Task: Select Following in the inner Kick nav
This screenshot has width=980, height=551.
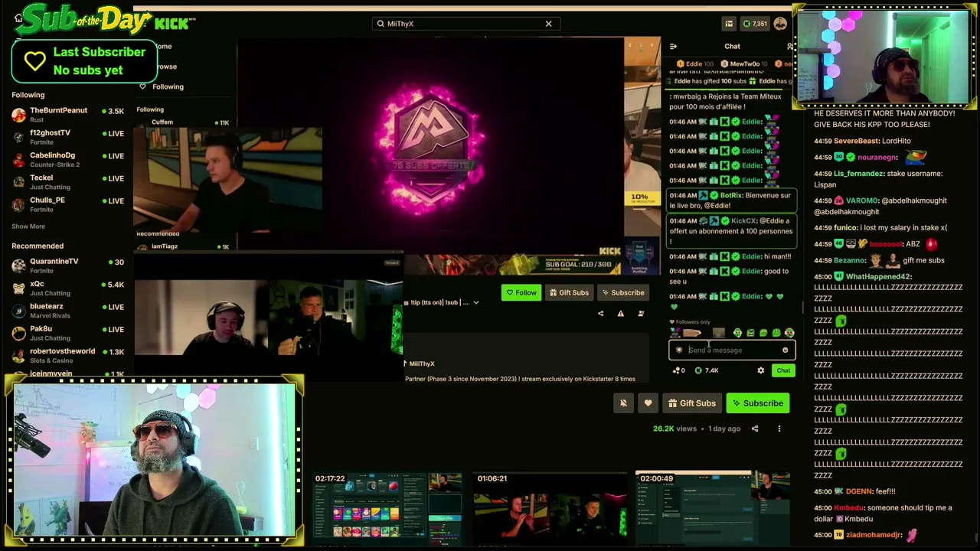Action: click(x=168, y=86)
